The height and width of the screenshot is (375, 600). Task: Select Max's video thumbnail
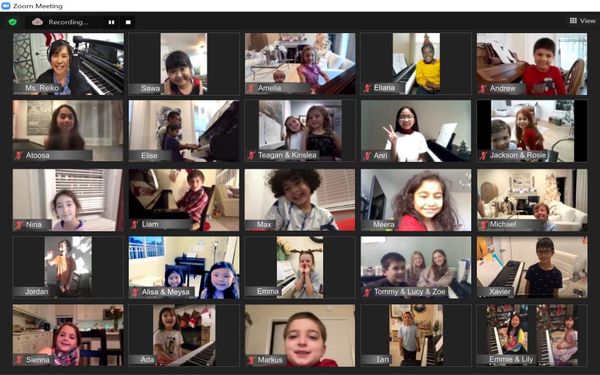click(300, 200)
